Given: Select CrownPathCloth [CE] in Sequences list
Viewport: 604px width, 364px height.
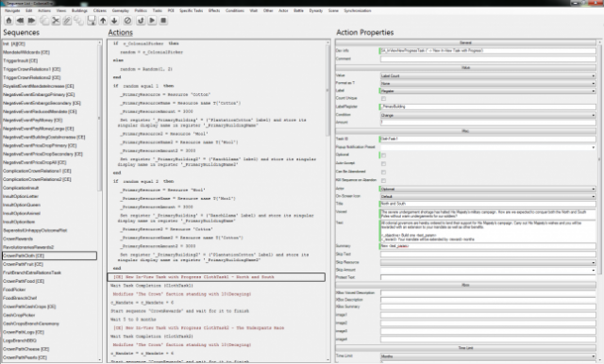Looking at the screenshot, I should [x=49, y=256].
